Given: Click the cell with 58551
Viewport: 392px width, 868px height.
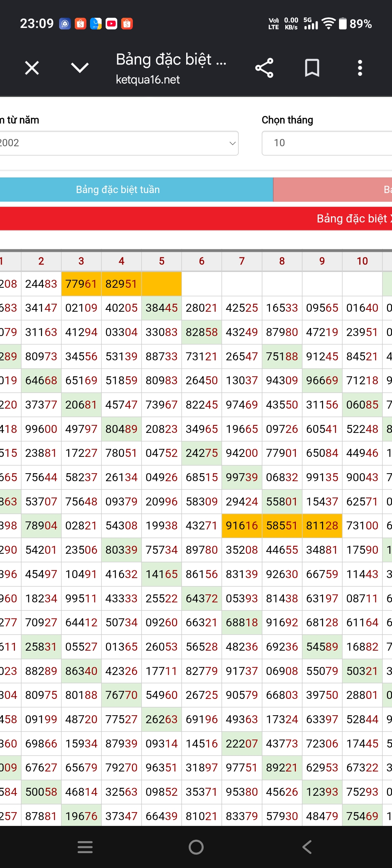Looking at the screenshot, I should [282, 526].
